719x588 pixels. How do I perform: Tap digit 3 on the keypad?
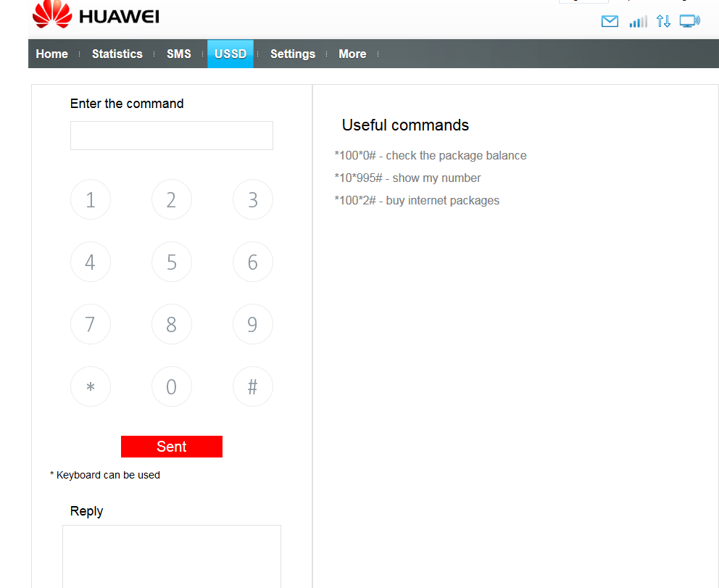pyautogui.click(x=253, y=199)
